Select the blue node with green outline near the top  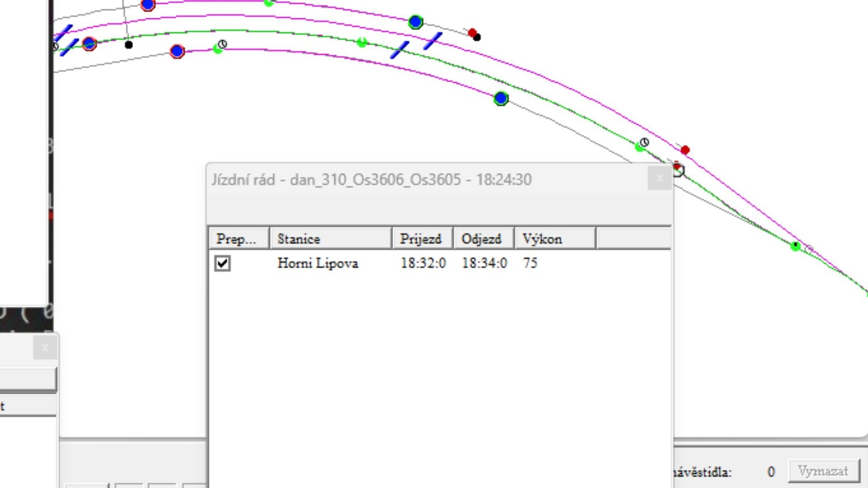click(416, 21)
